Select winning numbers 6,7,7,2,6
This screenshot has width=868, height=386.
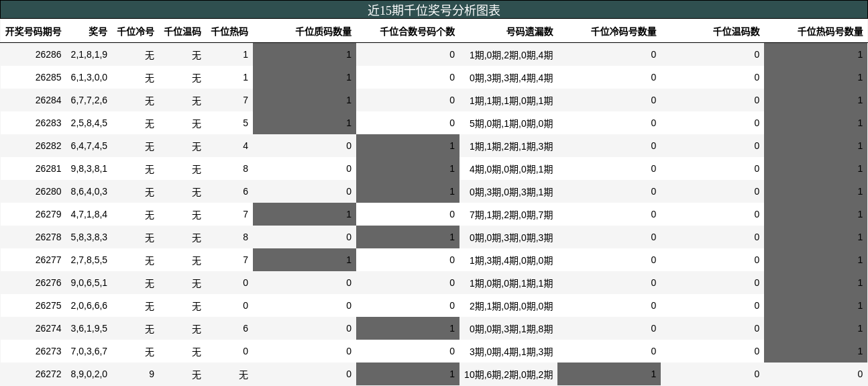(89, 100)
